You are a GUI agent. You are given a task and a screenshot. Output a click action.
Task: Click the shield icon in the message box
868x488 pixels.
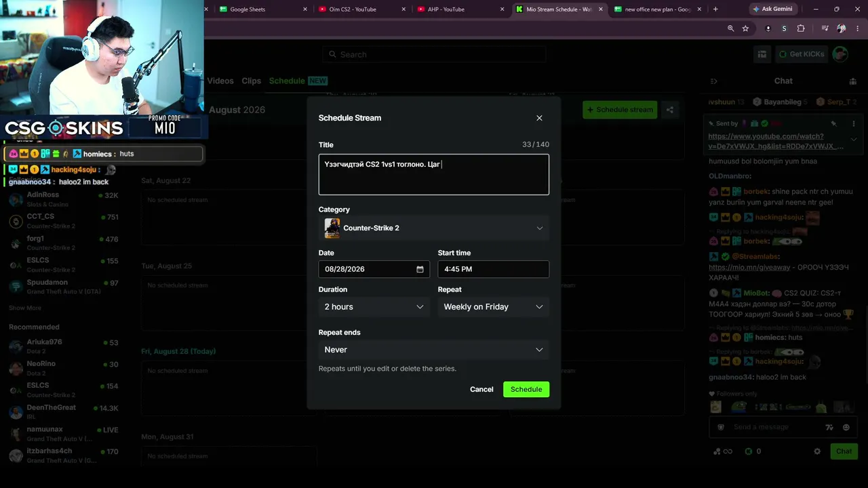pyautogui.click(x=721, y=427)
